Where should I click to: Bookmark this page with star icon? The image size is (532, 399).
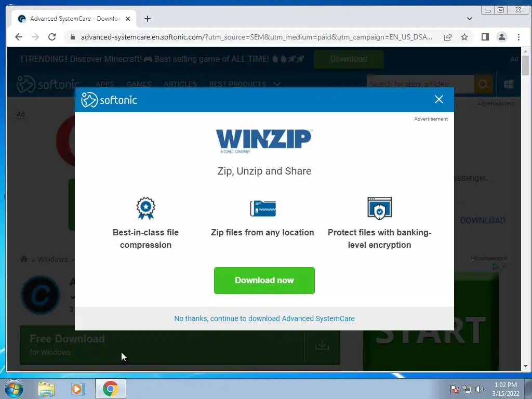(464, 37)
